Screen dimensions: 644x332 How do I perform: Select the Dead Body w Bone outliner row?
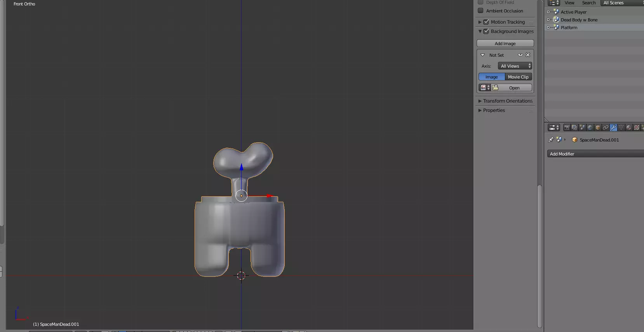594,20
